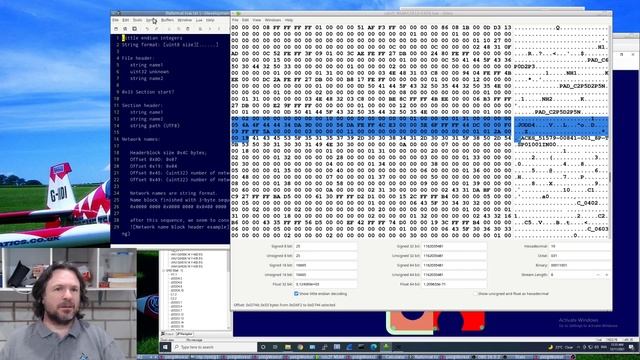Click the Binary value field
The image size is (640, 360).
coord(580,265)
